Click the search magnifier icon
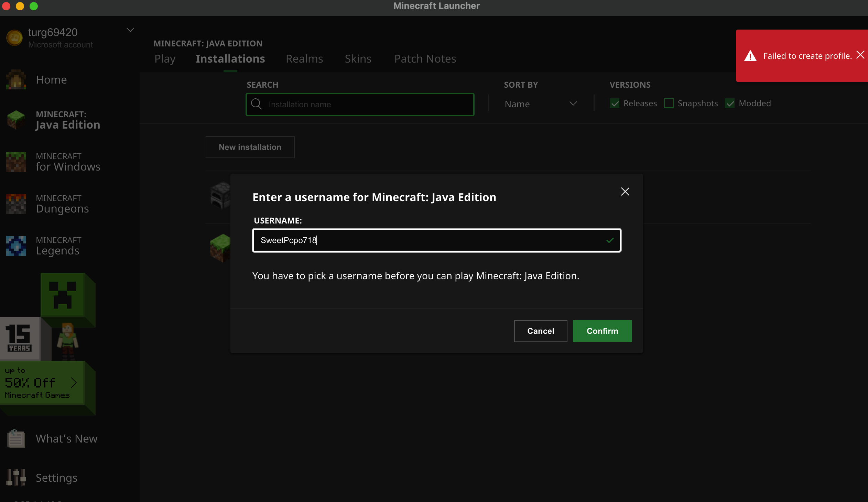Image resolution: width=868 pixels, height=502 pixels. click(x=256, y=104)
